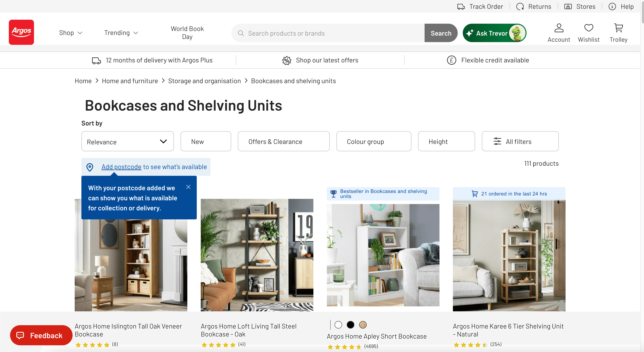This screenshot has height=352, width=644.
Task: Click the Stores icon
Action: [568, 7]
